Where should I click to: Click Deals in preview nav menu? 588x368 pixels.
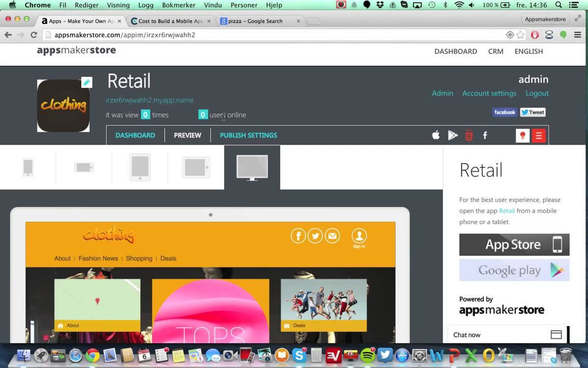tap(168, 258)
